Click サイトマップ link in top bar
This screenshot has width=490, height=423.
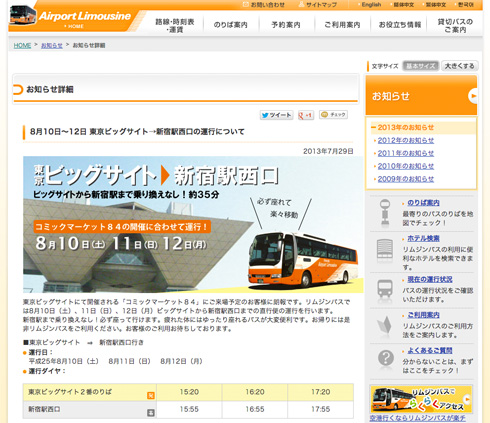(x=321, y=5)
